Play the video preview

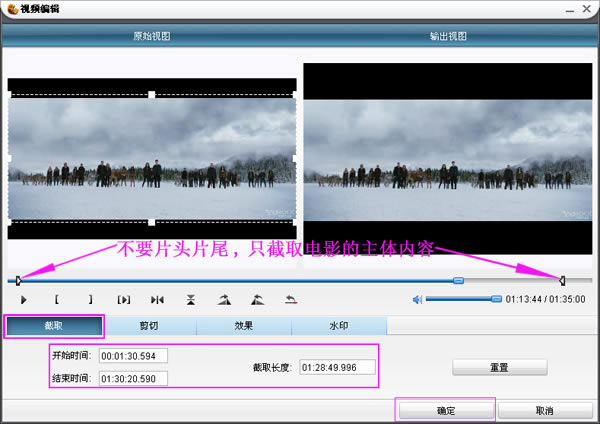(x=23, y=300)
